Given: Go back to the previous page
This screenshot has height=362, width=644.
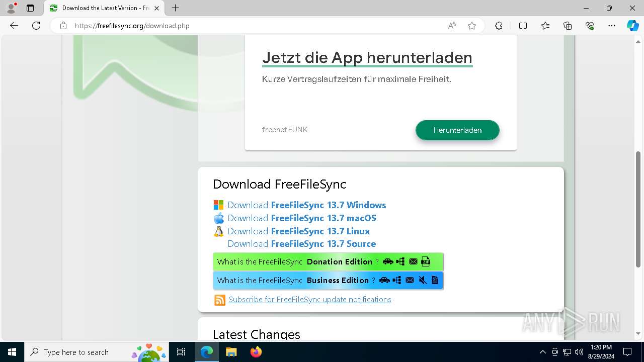Looking at the screenshot, I should point(14,26).
